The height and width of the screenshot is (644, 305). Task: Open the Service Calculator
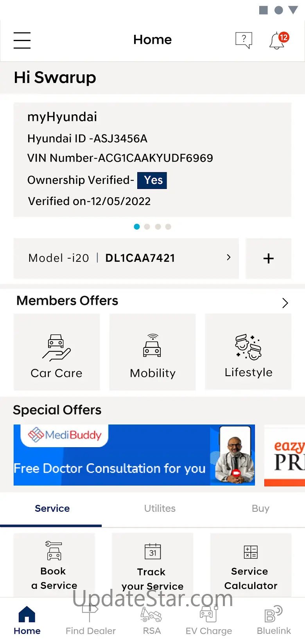pyautogui.click(x=251, y=565)
